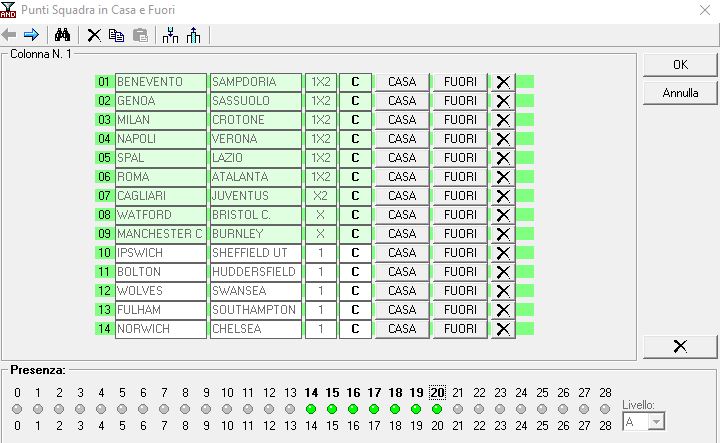Clear row 10 Ipswich with X
This screenshot has height=443, width=720.
pyautogui.click(x=503, y=253)
